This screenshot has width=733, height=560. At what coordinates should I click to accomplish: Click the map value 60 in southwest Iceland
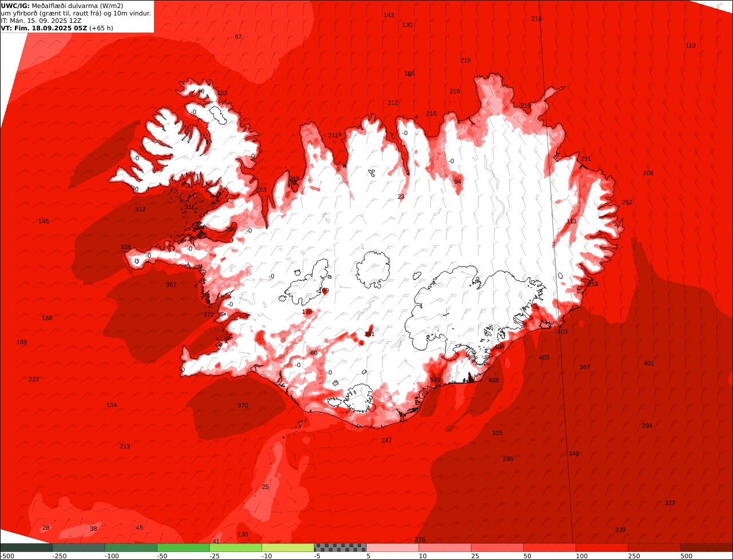click(x=314, y=353)
